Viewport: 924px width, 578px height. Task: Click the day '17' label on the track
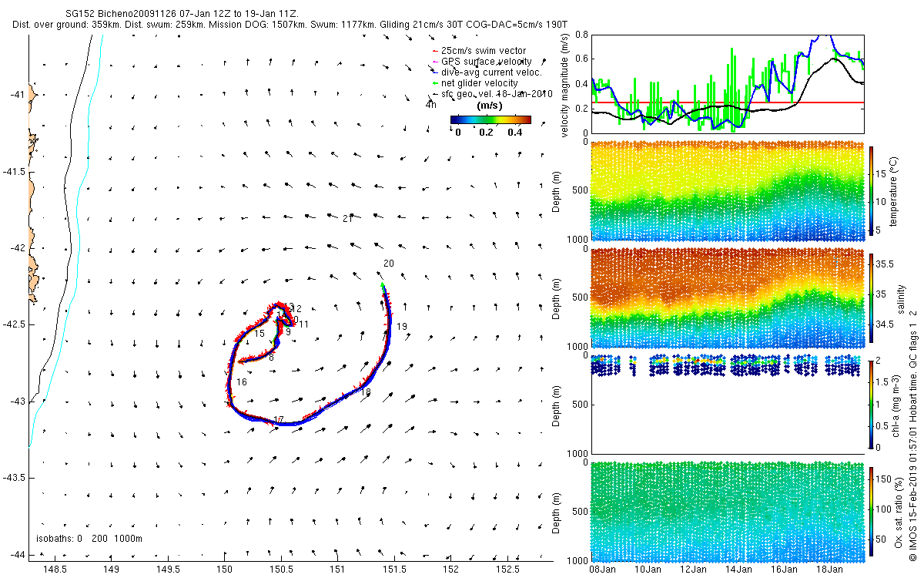(x=279, y=420)
